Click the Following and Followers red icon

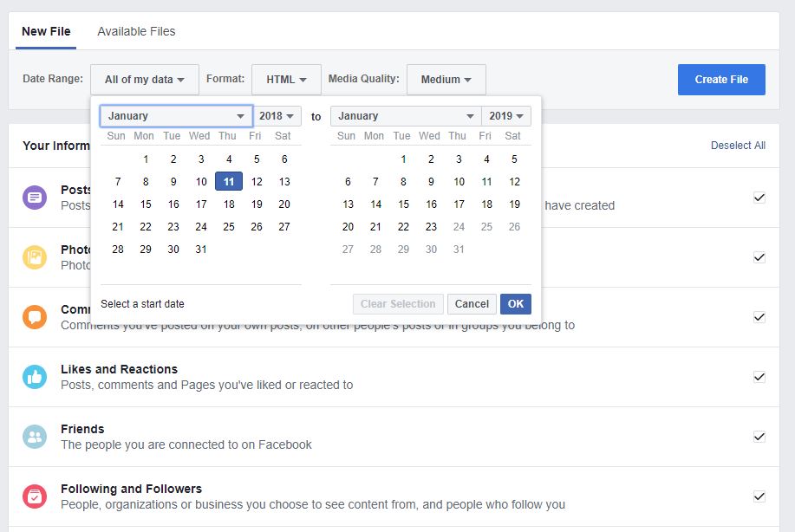(35, 496)
